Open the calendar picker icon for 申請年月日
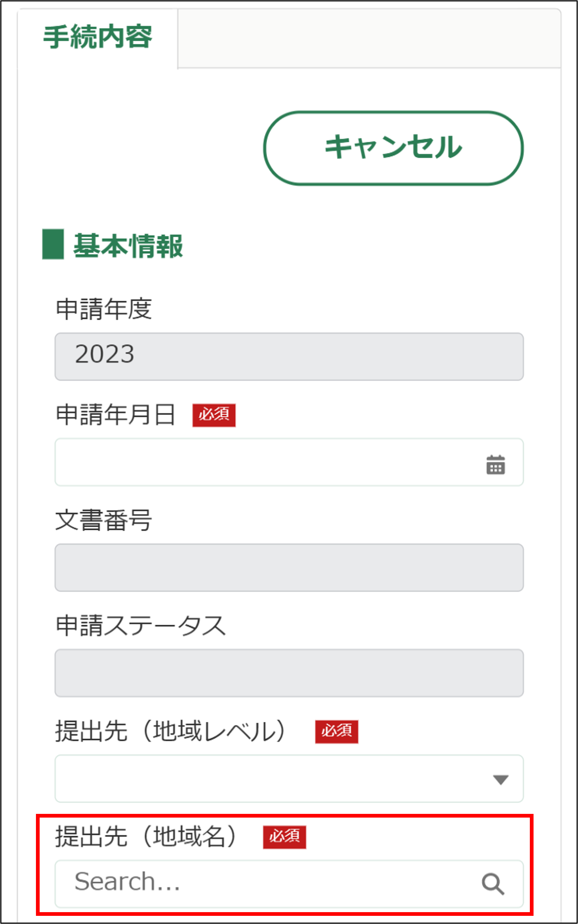Image resolution: width=578 pixels, height=924 pixels. click(495, 465)
